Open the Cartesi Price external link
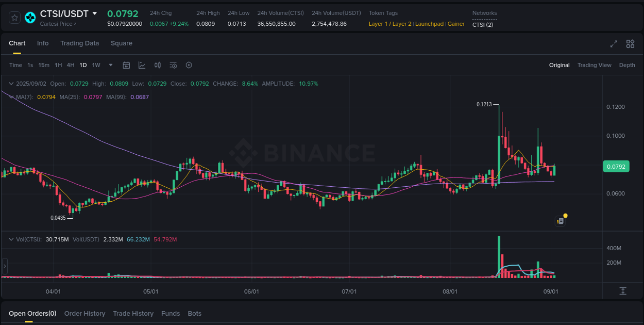 (x=58, y=24)
